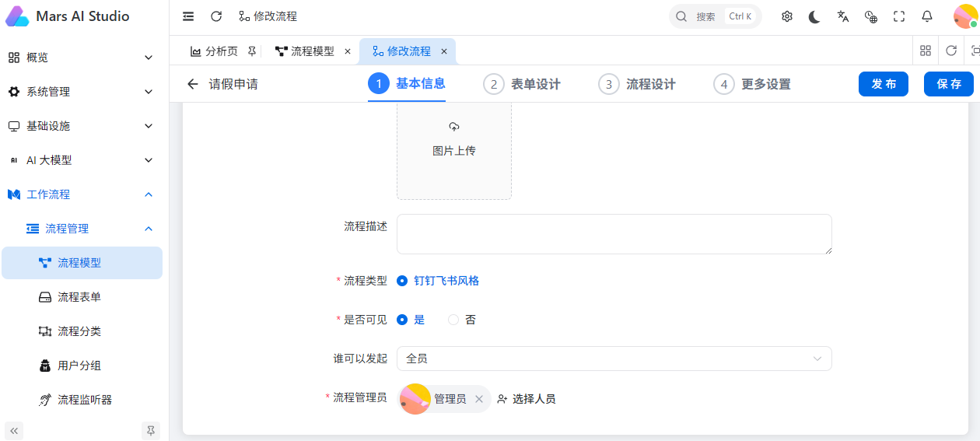Close the 流程模型 tab
The image size is (980, 441).
[348, 51]
